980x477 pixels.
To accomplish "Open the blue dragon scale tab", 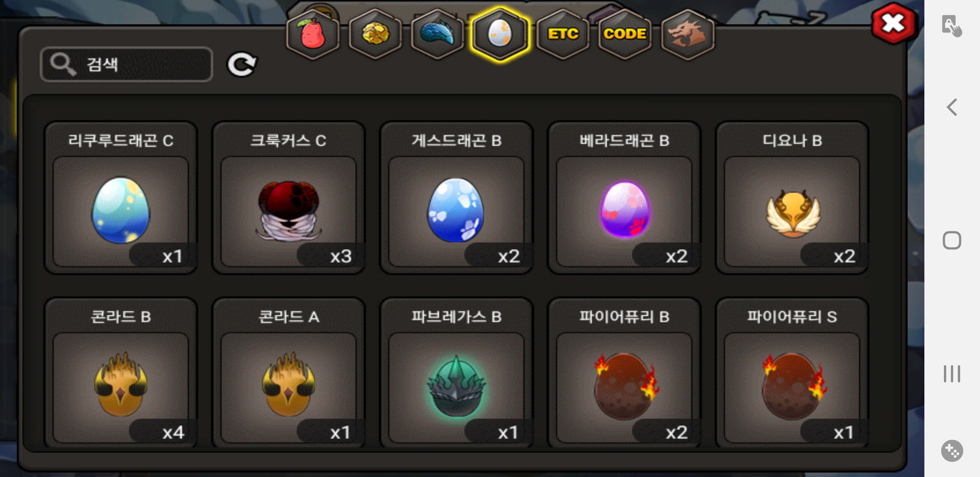I will tap(437, 34).
